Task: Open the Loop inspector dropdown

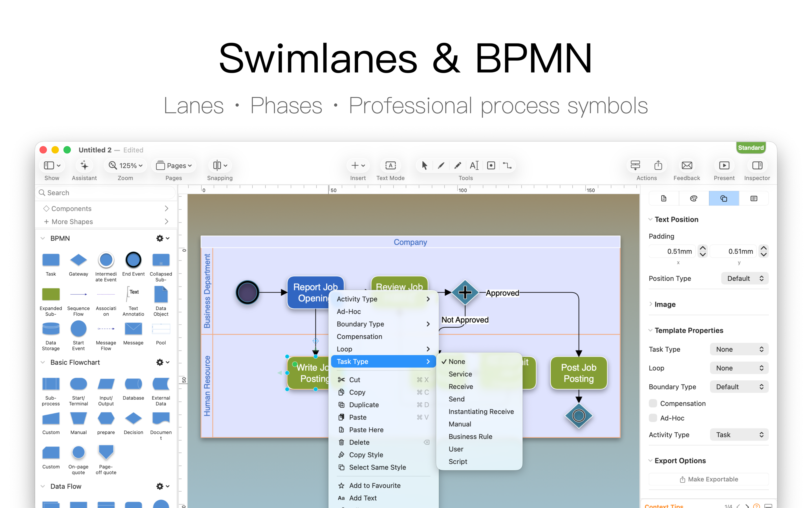Action: (x=739, y=368)
